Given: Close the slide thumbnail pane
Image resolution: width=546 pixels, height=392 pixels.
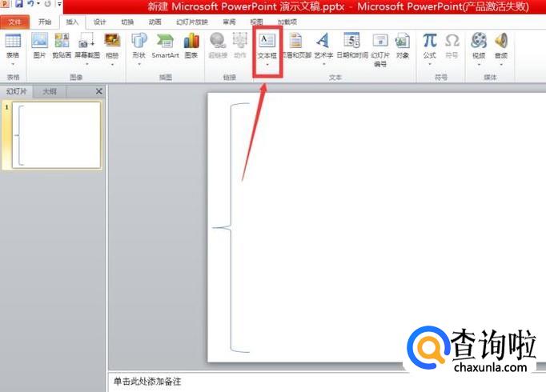Looking at the screenshot, I should coord(99,92).
